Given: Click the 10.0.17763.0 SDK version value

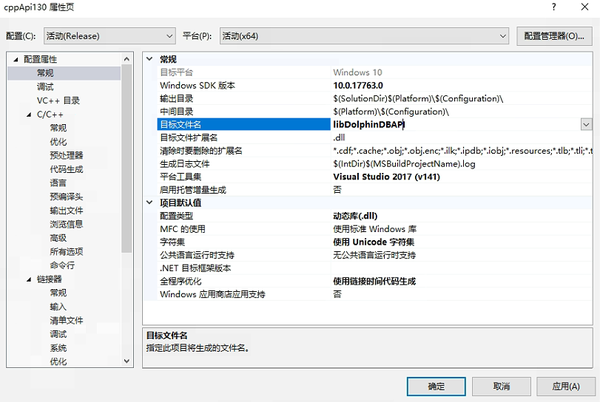Looking at the screenshot, I should (x=358, y=85).
